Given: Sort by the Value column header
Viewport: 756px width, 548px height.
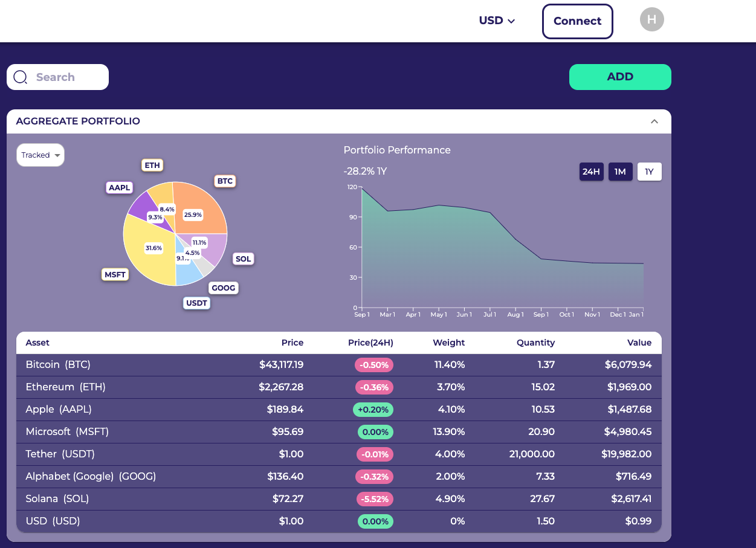Looking at the screenshot, I should (x=639, y=343).
